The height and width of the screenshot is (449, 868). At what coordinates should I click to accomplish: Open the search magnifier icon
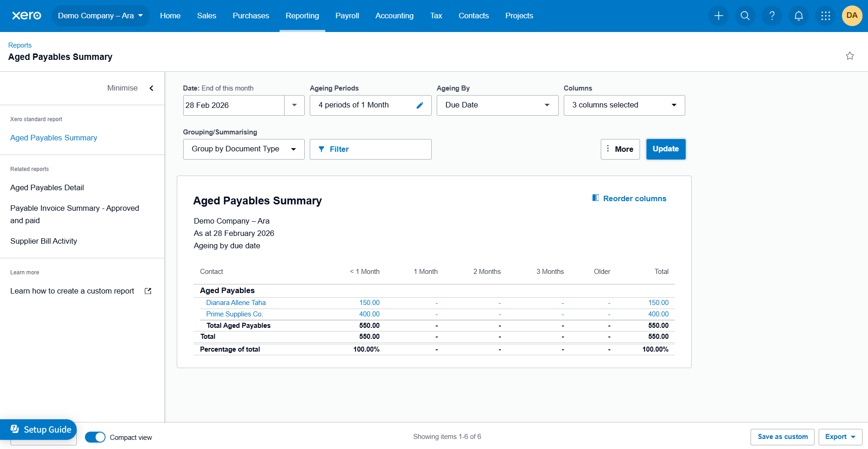pyautogui.click(x=745, y=16)
